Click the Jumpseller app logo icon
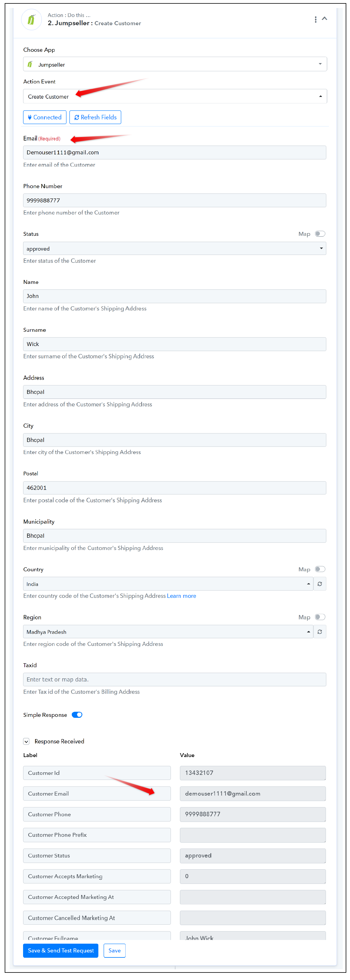Image resolution: width=350 pixels, height=980 pixels. pos(31,19)
